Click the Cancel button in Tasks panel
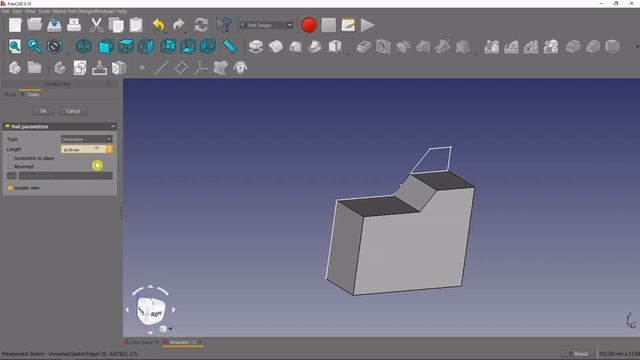The image size is (640, 360). pyautogui.click(x=73, y=111)
